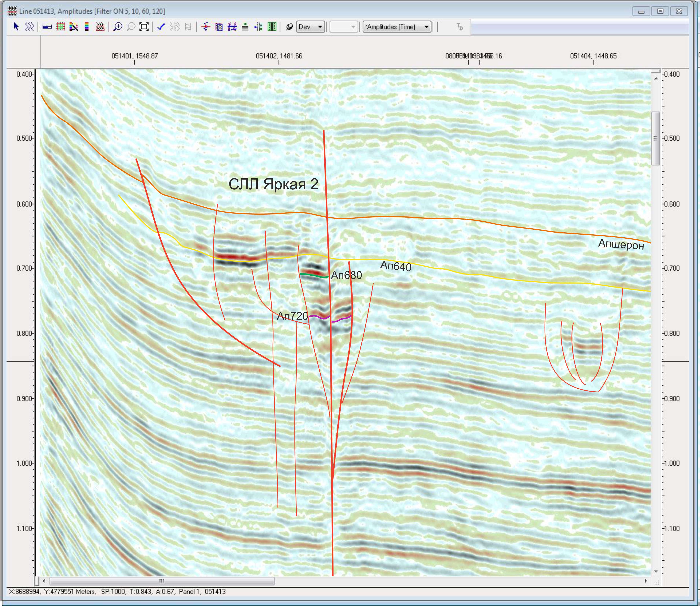
Task: Click the blue hatched polygon icon
Action: (x=219, y=27)
